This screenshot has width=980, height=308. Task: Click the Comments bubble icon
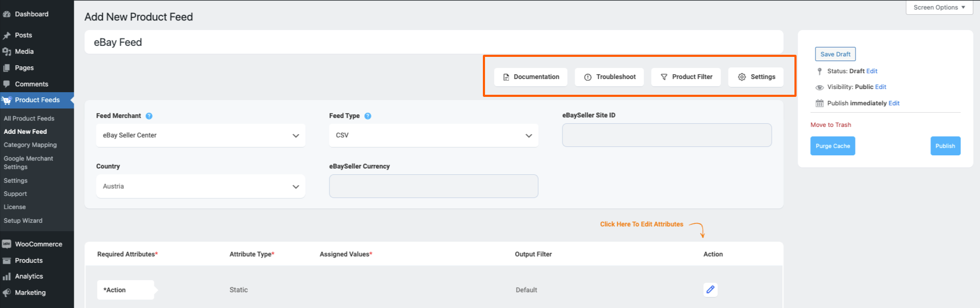pyautogui.click(x=7, y=84)
